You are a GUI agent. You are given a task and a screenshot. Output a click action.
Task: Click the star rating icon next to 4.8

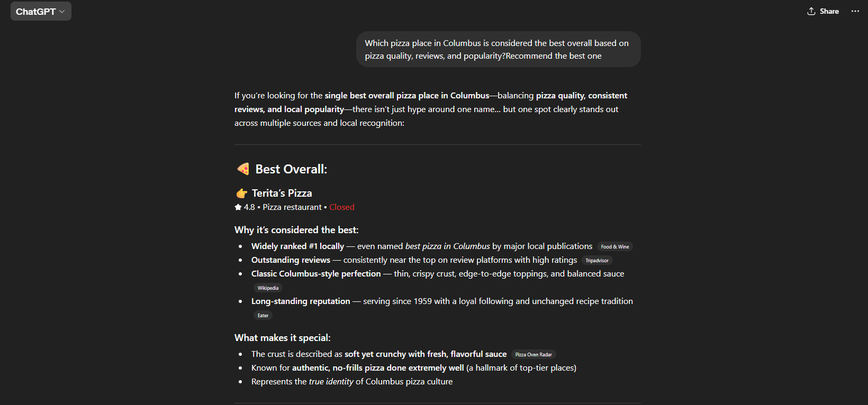[x=237, y=207]
